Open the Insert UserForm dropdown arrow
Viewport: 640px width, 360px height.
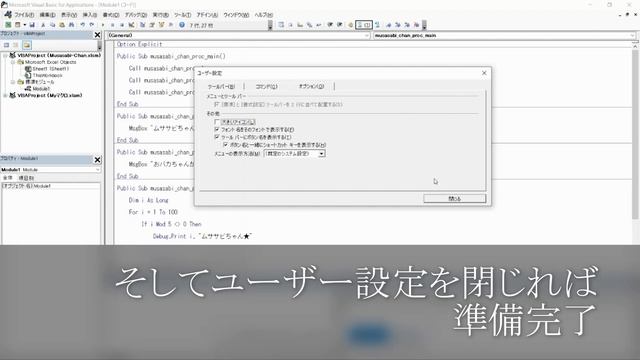(24, 25)
